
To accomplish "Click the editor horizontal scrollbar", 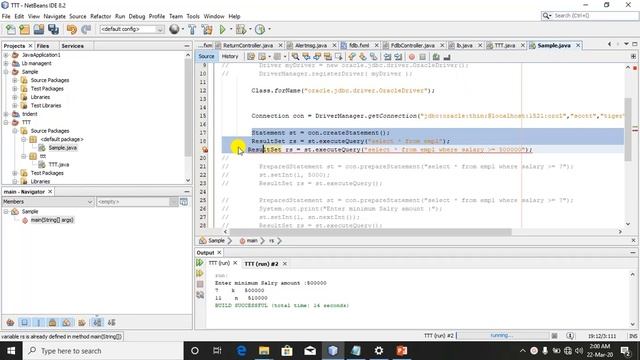I will (x=370, y=232).
